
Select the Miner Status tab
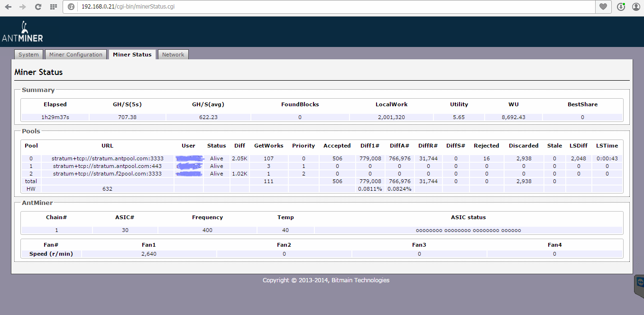click(x=132, y=55)
